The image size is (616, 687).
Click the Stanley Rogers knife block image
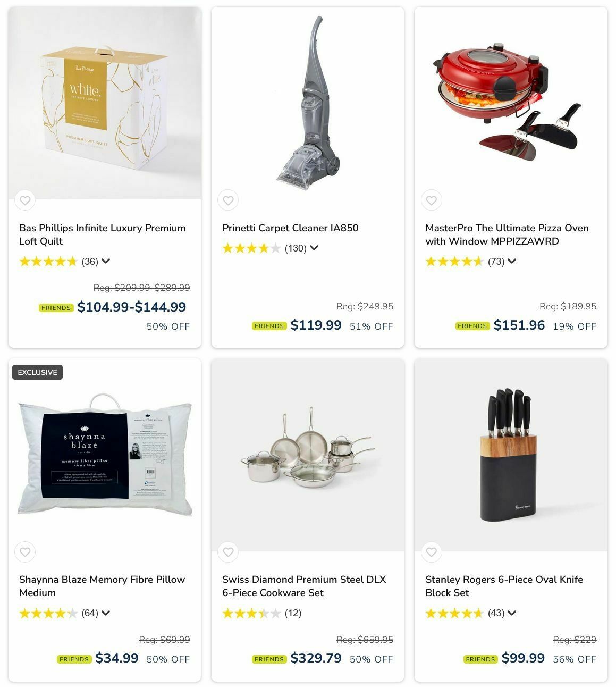(x=511, y=455)
